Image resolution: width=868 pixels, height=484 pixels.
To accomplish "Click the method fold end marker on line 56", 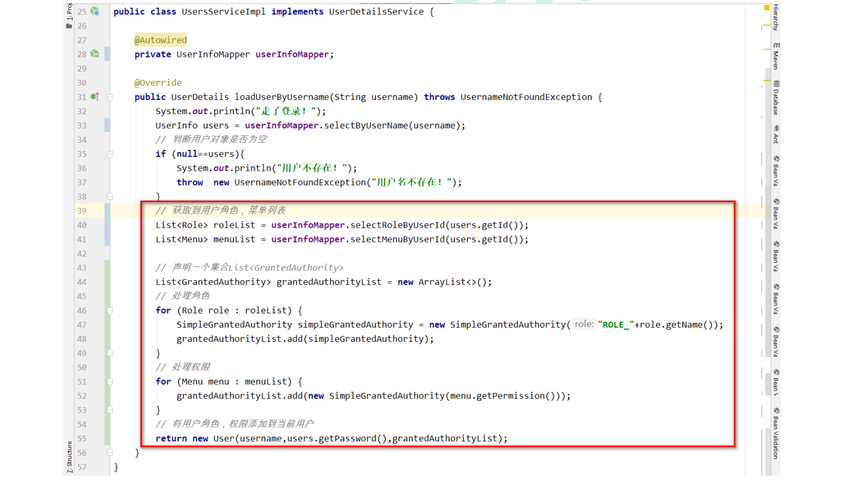I will coord(110,452).
